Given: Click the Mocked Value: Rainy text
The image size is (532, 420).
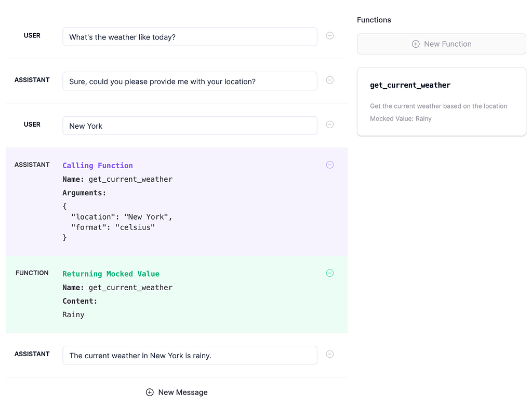Looking at the screenshot, I should pyautogui.click(x=400, y=118).
